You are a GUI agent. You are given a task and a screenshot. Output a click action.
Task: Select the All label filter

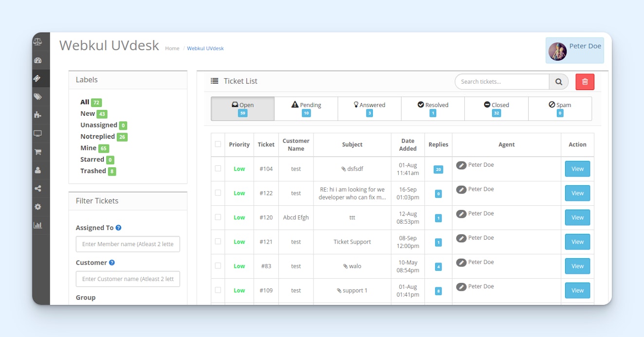coord(91,102)
